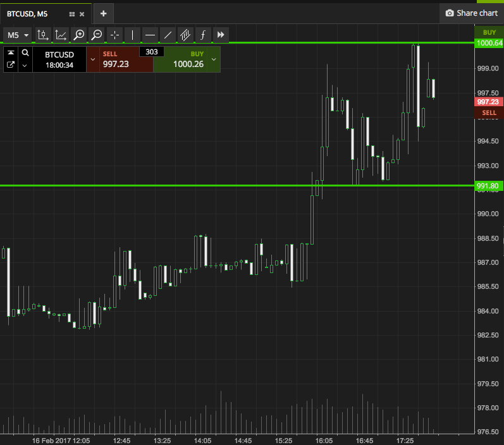Viewport: 504px width, 445px height.
Task: Open the M5 timeframe dropdown
Action: pyautogui.click(x=18, y=35)
